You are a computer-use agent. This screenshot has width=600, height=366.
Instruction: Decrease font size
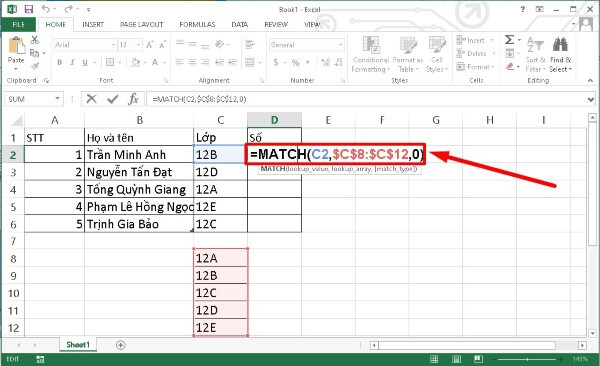(162, 45)
